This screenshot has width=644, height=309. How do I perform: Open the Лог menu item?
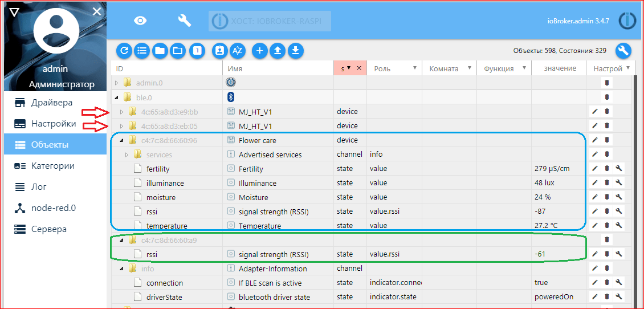[x=55, y=187]
